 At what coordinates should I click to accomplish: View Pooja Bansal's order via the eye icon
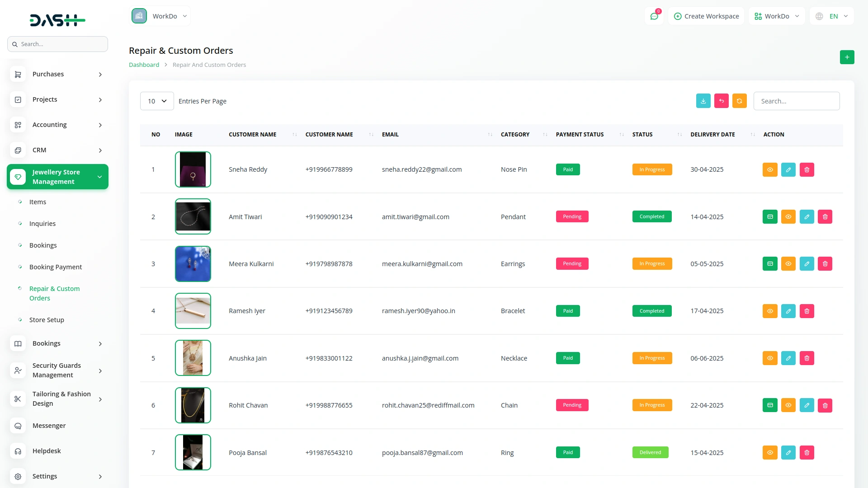pyautogui.click(x=770, y=452)
